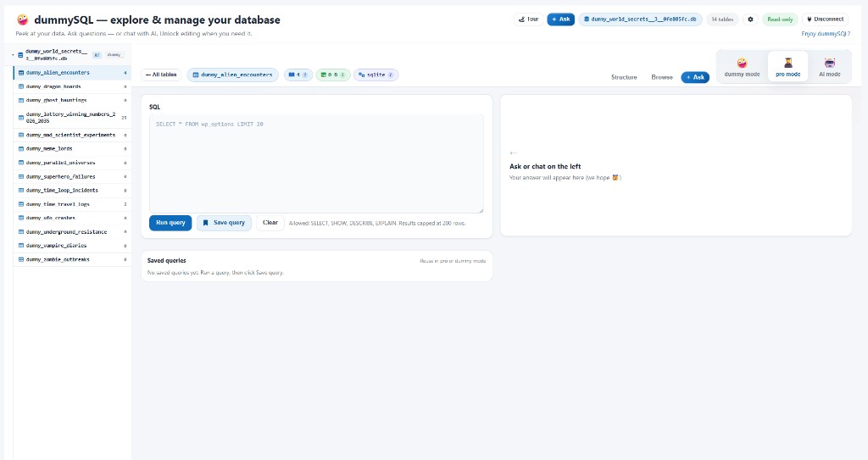Click the table icon beside dummy_ghost_hauntings
The width and height of the screenshot is (868, 460).
tap(21, 100)
